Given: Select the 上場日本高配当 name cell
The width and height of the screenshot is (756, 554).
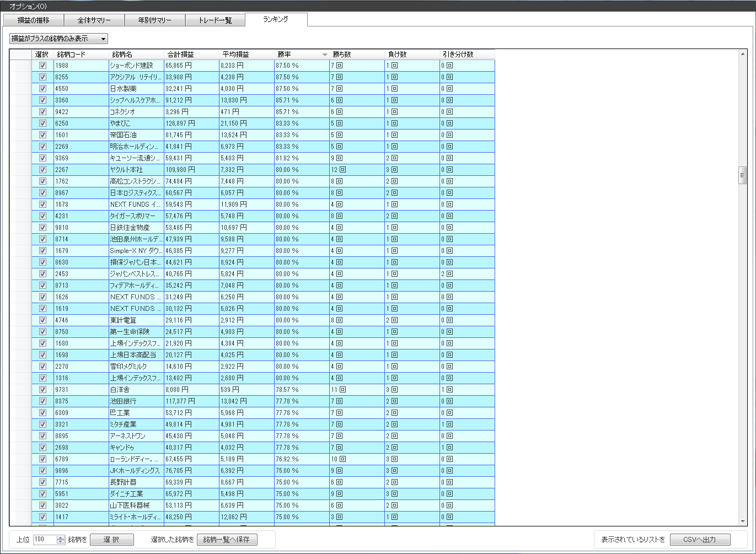Looking at the screenshot, I should pyautogui.click(x=136, y=355).
